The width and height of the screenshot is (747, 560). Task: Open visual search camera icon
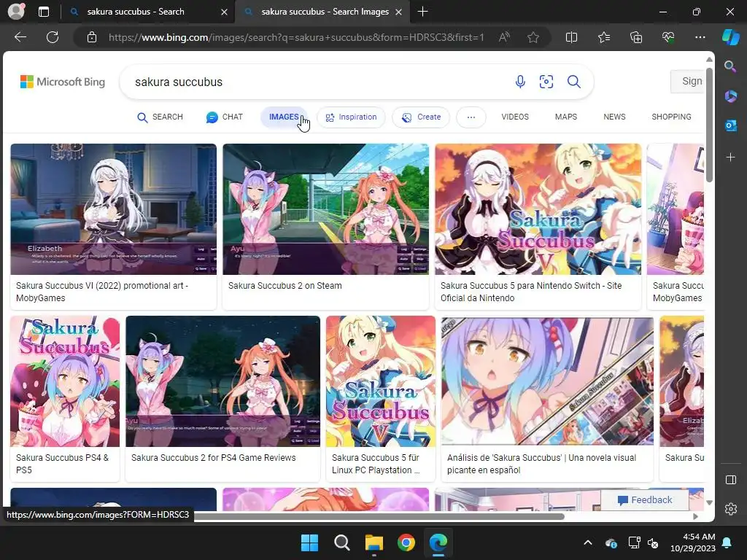coord(546,82)
